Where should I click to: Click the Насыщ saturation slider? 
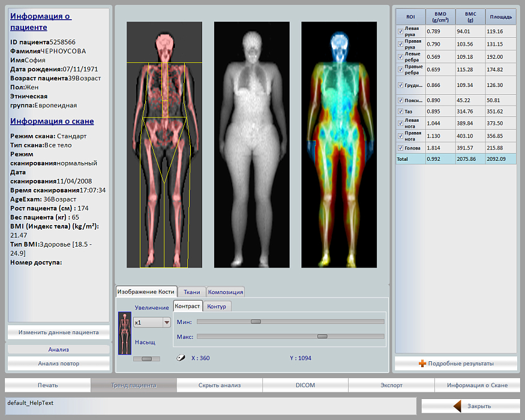click(146, 358)
